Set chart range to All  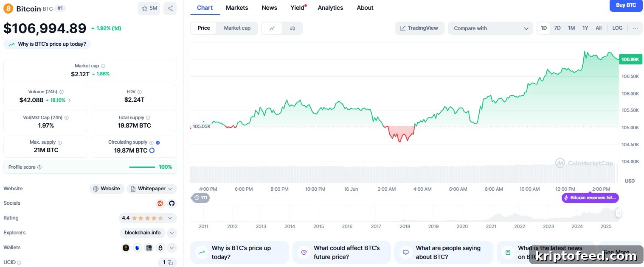[599, 28]
